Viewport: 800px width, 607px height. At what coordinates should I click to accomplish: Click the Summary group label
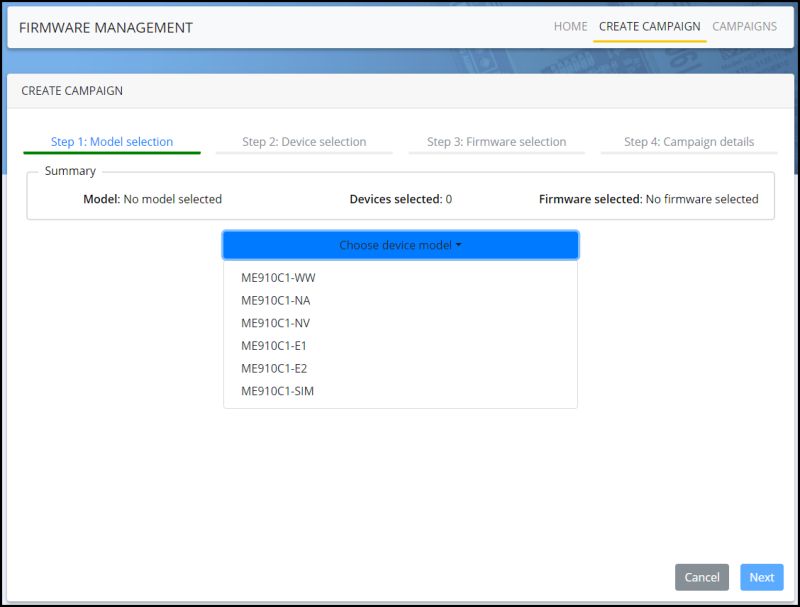tap(70, 171)
